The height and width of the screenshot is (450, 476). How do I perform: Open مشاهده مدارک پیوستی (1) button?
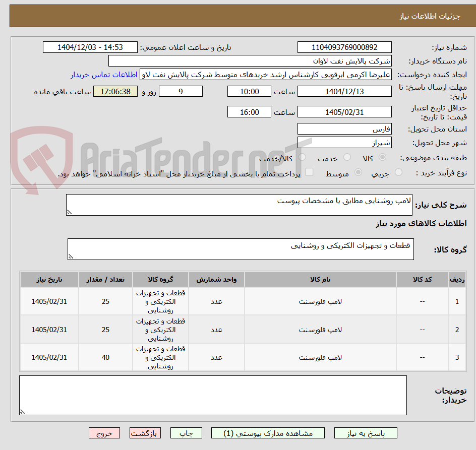click(268, 433)
